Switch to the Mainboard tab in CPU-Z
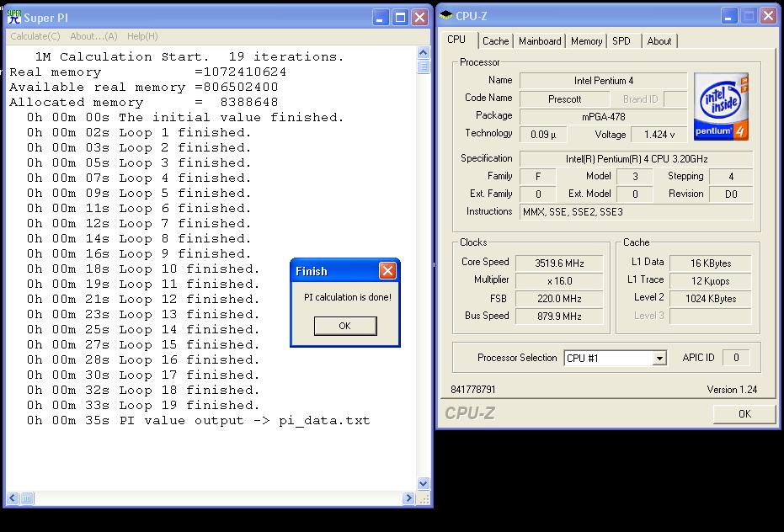Viewport: 784px width, 532px height. tap(540, 41)
